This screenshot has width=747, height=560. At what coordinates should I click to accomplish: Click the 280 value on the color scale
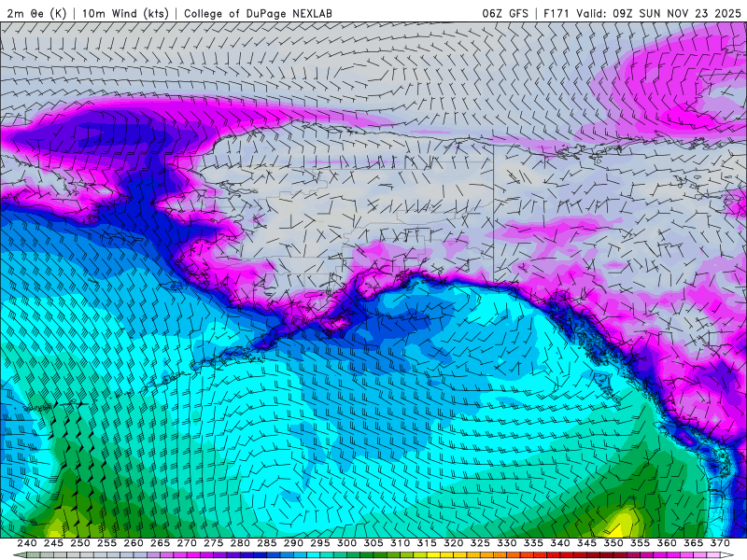(x=240, y=543)
